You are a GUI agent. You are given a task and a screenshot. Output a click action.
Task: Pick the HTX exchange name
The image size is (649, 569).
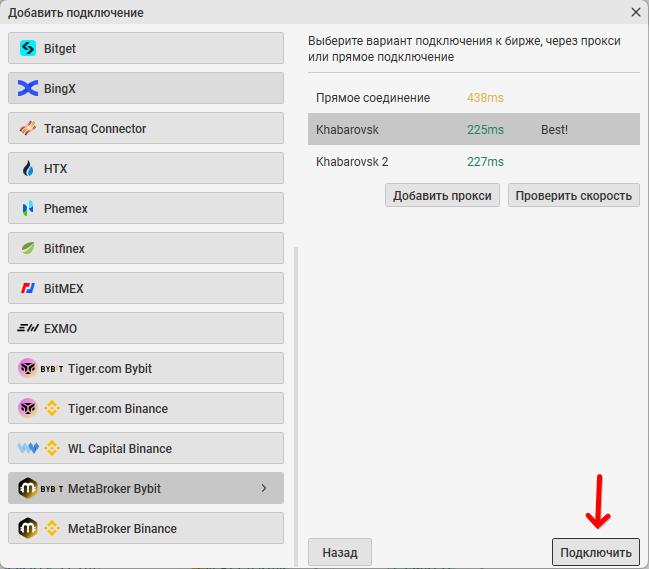coord(55,169)
